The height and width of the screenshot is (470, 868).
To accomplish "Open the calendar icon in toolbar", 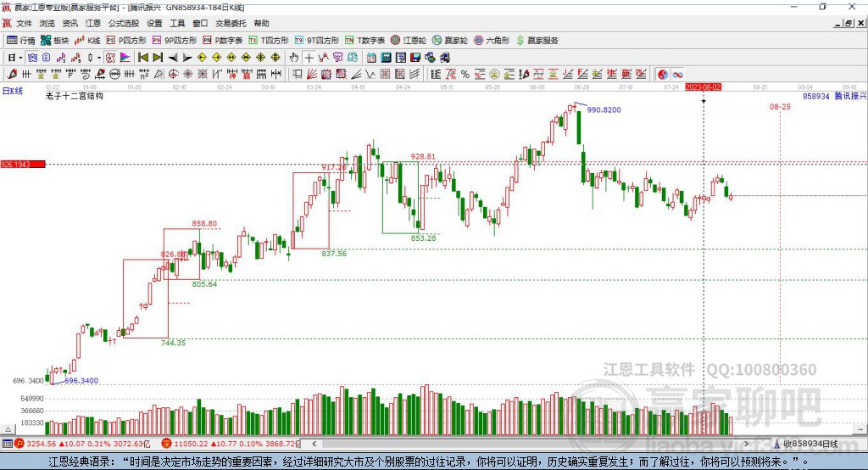I will (x=371, y=58).
